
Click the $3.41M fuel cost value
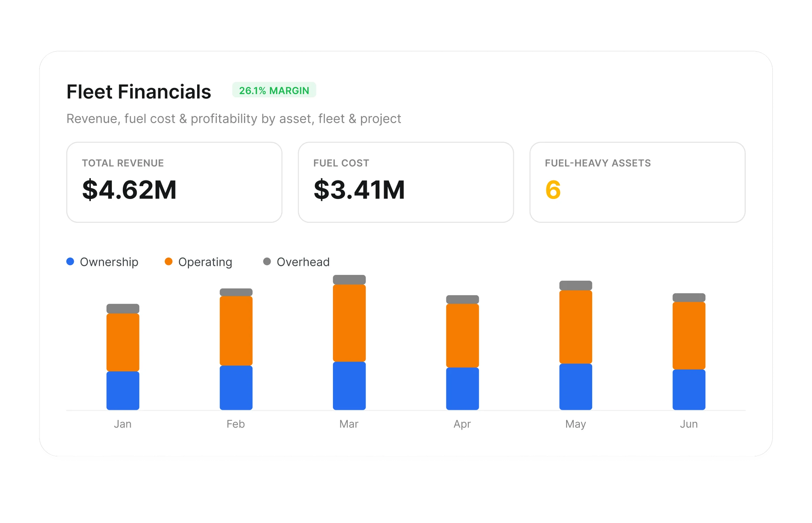point(359,189)
